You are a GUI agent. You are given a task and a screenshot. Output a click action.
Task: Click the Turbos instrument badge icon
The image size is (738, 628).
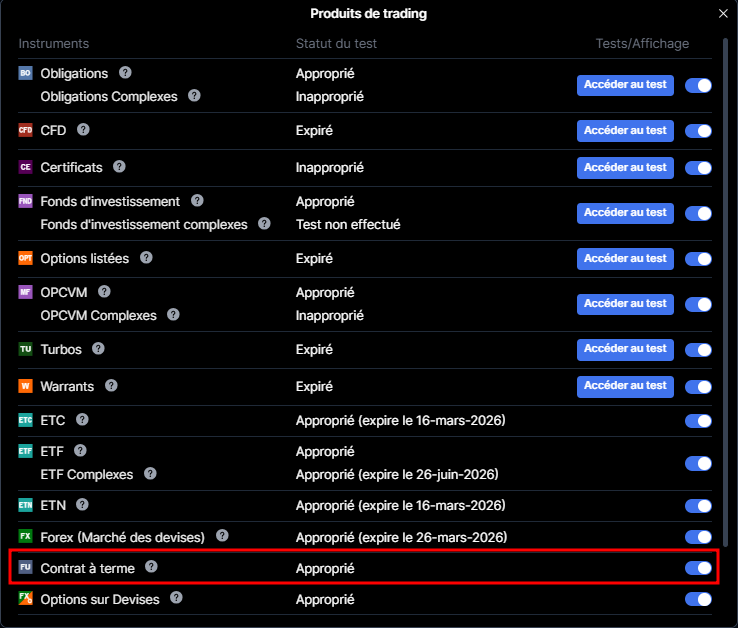[26, 349]
